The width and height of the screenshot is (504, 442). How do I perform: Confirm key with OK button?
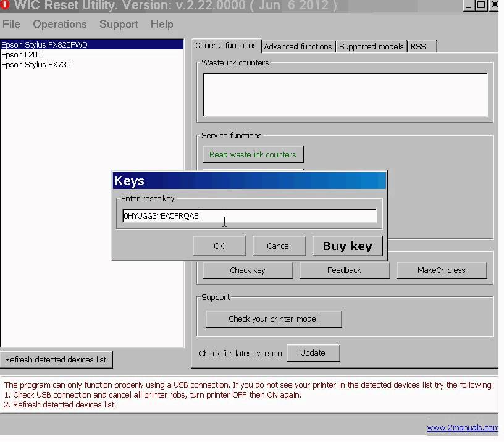pyautogui.click(x=219, y=246)
